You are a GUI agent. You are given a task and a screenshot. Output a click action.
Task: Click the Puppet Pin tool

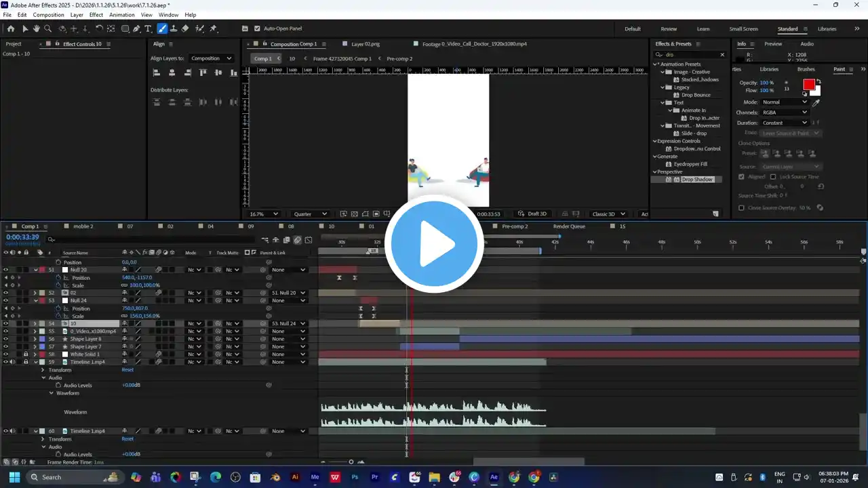[x=213, y=28]
